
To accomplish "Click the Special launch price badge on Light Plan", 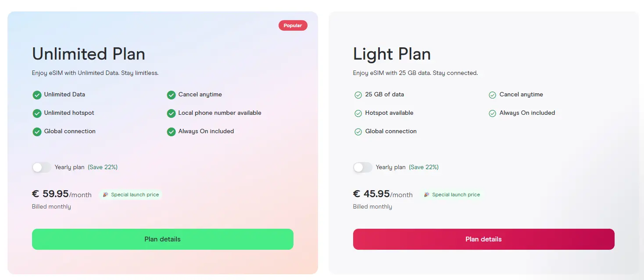I will 452,194.
